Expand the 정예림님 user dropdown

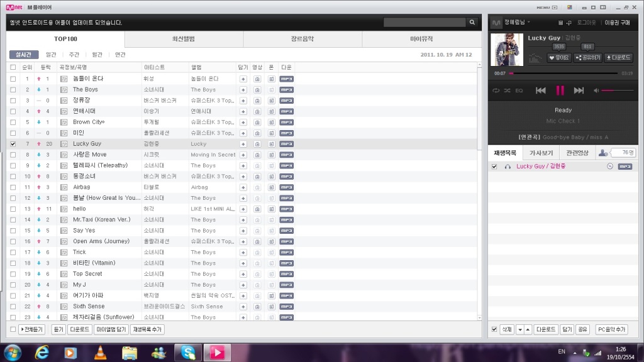pos(518,22)
